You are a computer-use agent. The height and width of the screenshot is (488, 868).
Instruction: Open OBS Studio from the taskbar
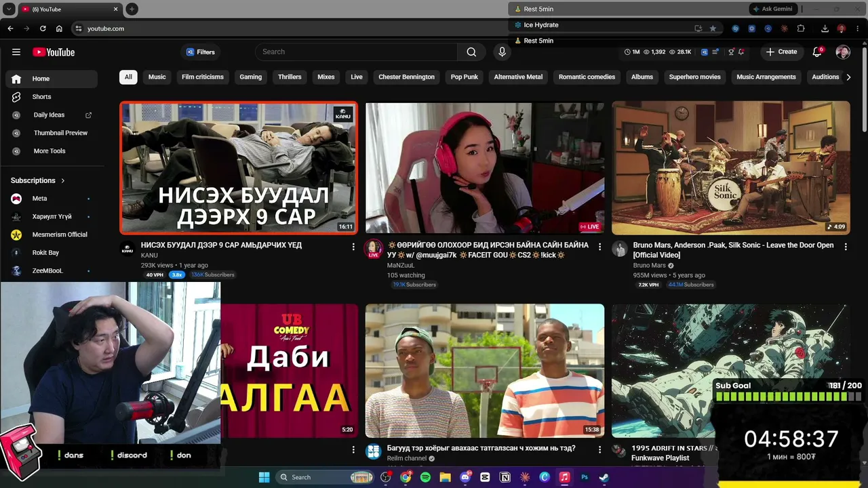[x=386, y=477]
